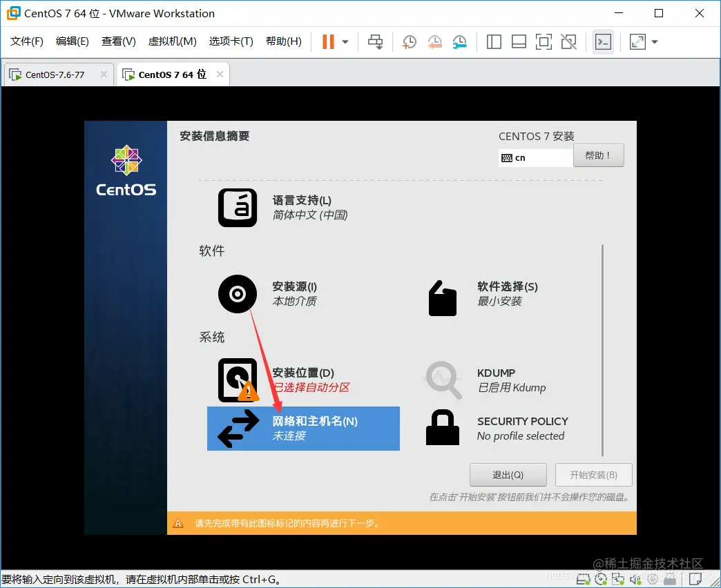Open 网络和主机名(N) network arrows icon
The image size is (721, 588).
(238, 428)
